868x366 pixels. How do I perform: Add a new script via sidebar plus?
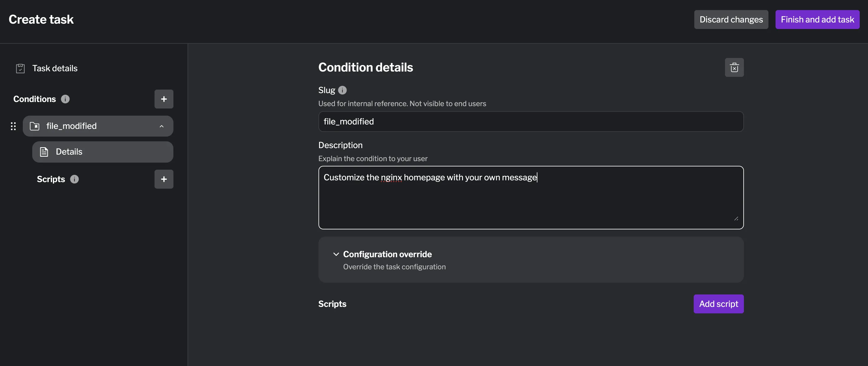pyautogui.click(x=164, y=179)
